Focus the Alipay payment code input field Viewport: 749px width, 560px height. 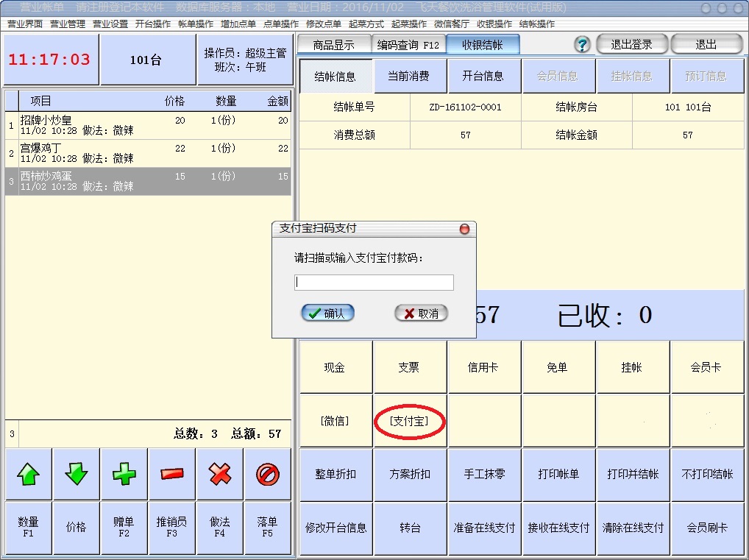click(374, 283)
